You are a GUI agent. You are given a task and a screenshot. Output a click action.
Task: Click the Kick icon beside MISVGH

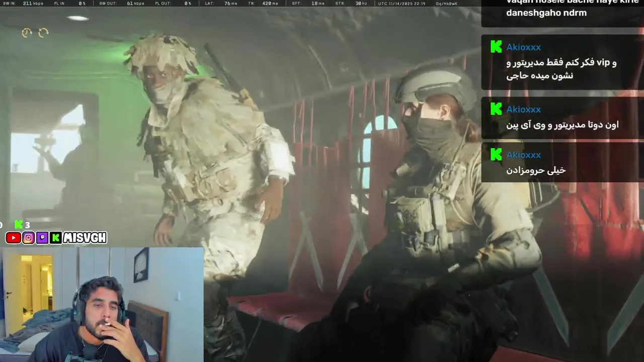coord(56,238)
